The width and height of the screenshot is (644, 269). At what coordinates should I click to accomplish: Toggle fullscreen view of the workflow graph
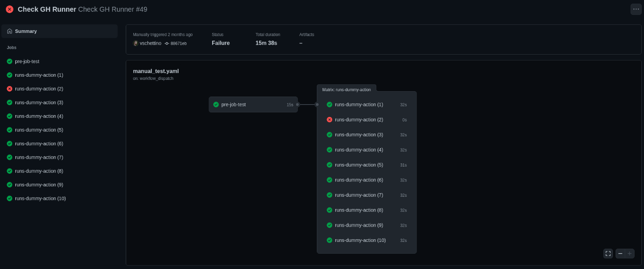click(608, 254)
